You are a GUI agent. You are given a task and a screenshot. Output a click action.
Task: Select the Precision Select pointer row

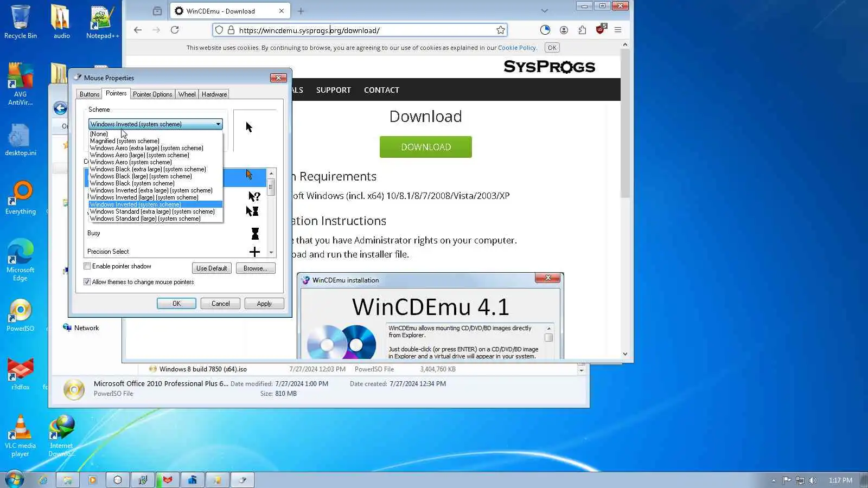coord(175,252)
